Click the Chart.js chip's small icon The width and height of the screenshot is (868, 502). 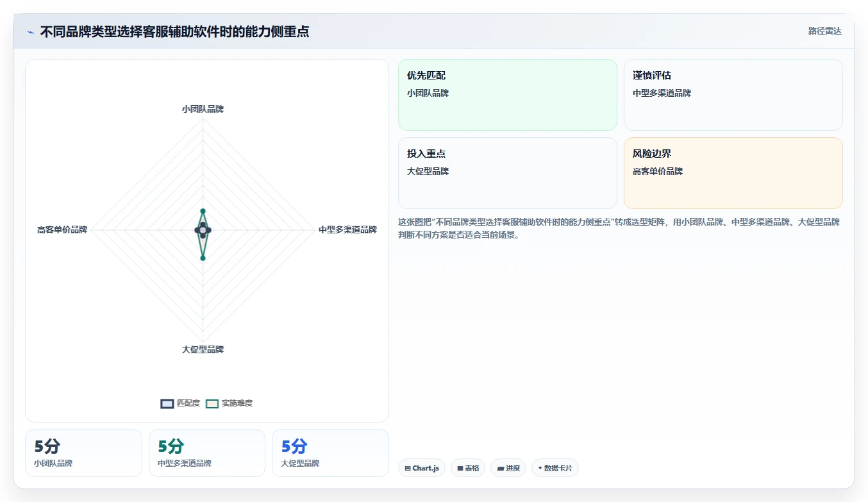pos(408,469)
